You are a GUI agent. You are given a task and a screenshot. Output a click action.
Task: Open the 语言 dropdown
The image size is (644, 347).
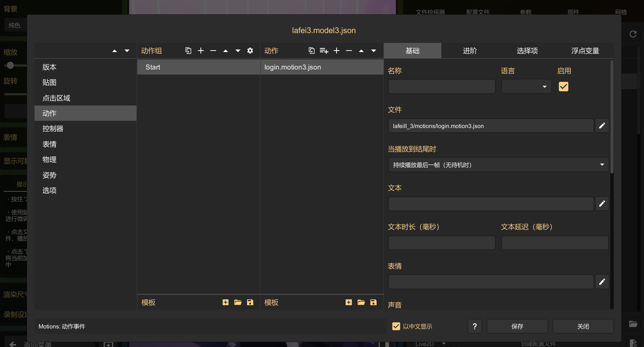click(x=526, y=87)
